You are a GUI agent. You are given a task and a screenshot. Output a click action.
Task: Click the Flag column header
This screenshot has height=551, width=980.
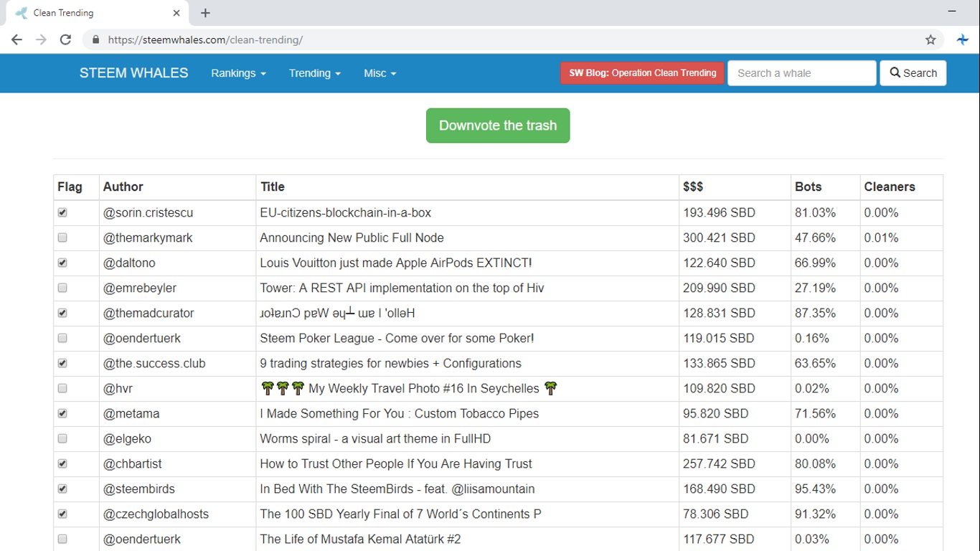click(70, 187)
